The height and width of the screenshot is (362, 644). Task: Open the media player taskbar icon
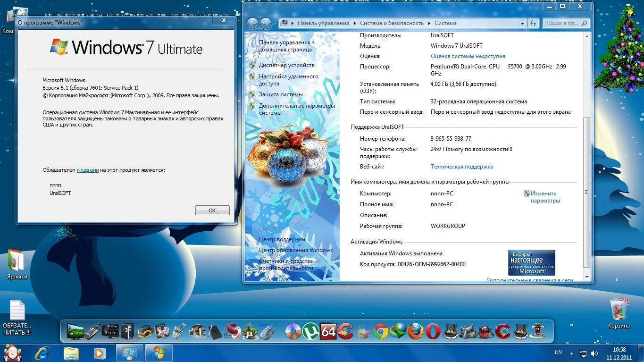(x=99, y=353)
